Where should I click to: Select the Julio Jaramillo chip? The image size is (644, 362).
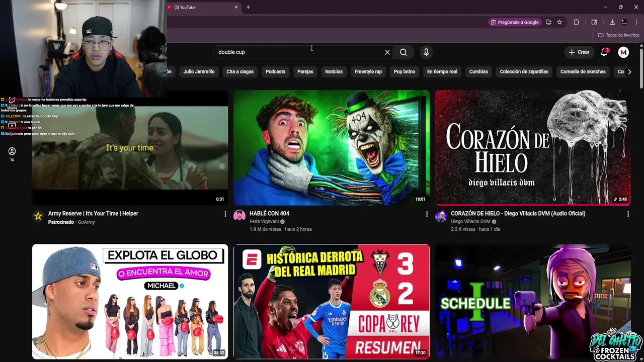tap(199, 72)
